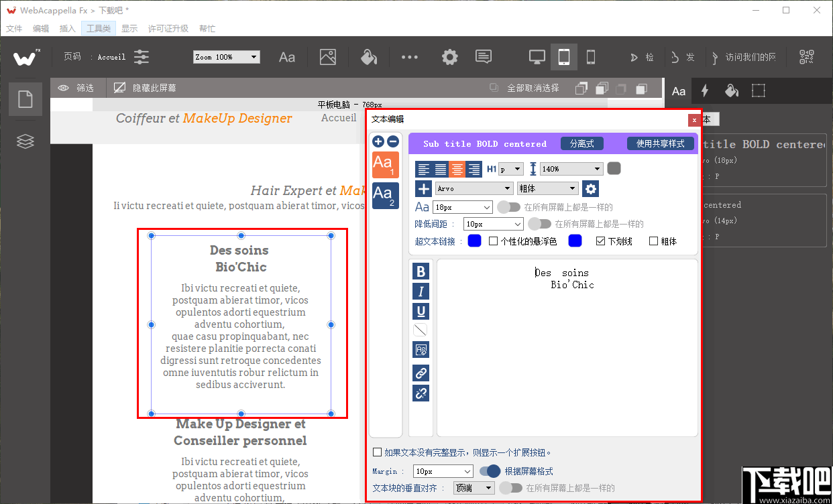The image size is (833, 504).
Task: Toggle the font size same-on-all-screens switch
Action: pyautogui.click(x=509, y=207)
